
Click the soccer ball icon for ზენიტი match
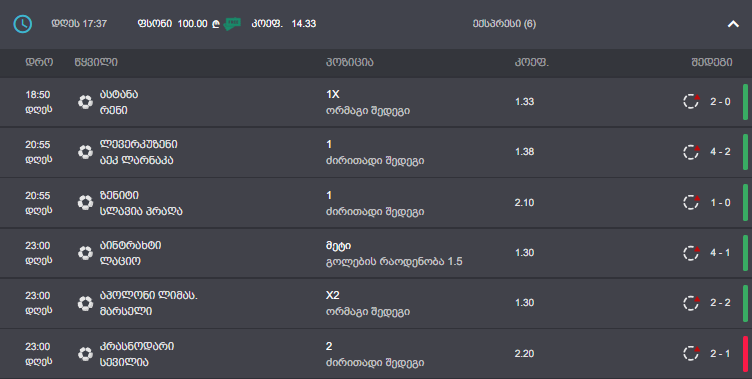pos(85,202)
